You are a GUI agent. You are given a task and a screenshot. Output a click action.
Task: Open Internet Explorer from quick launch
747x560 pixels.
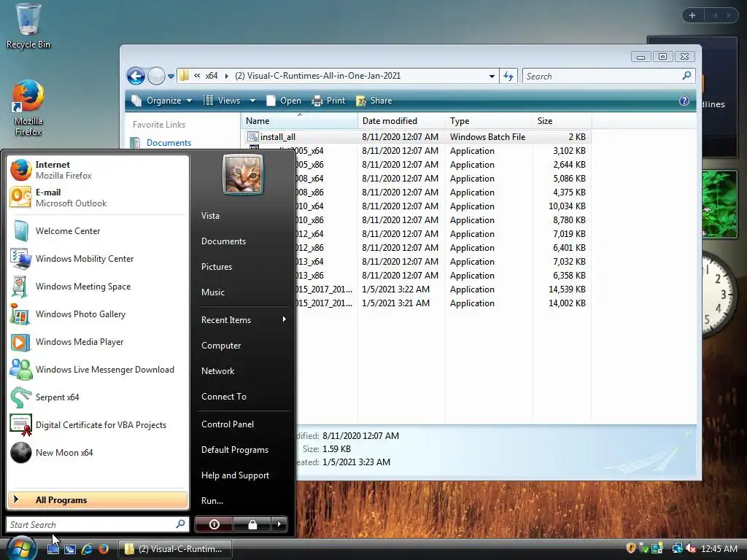[87, 548]
